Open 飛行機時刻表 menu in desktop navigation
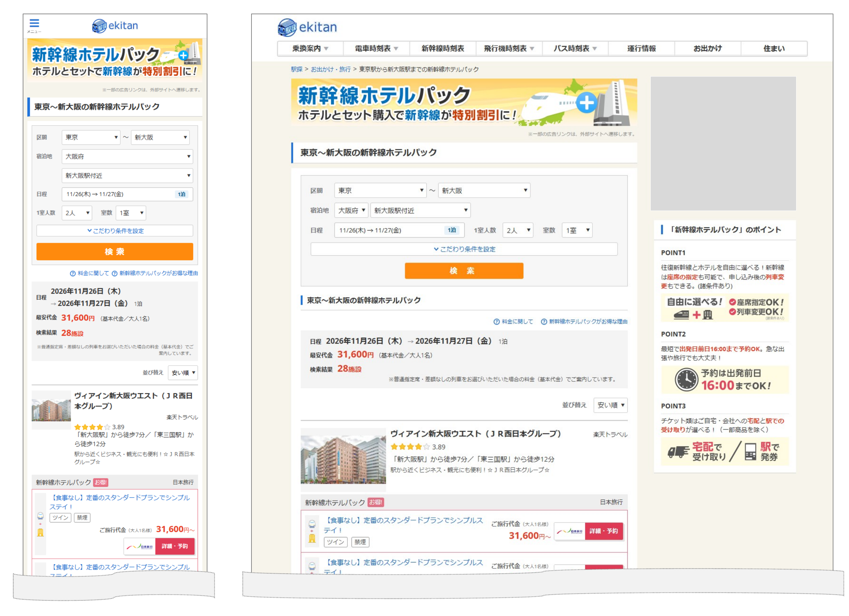This screenshot has width=849, height=616. 509,48
